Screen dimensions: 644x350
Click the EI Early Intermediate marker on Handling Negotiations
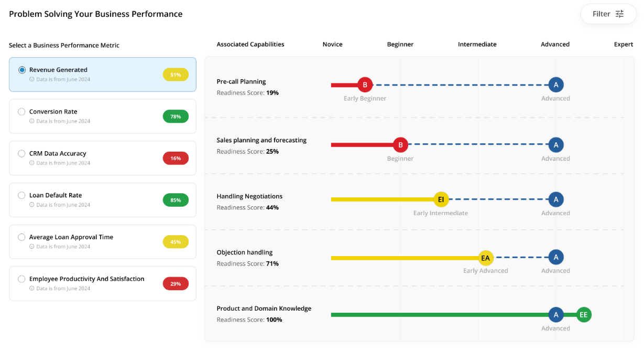(441, 199)
